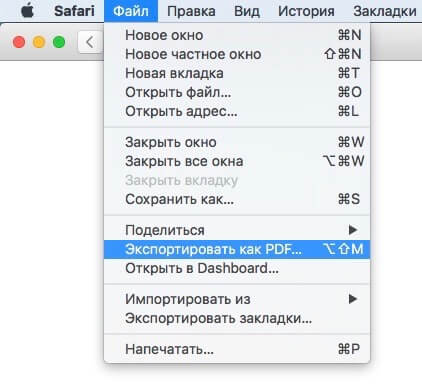Viewport: 422px width, 392px height.
Task: Open the Закладки menu
Action: (385, 11)
